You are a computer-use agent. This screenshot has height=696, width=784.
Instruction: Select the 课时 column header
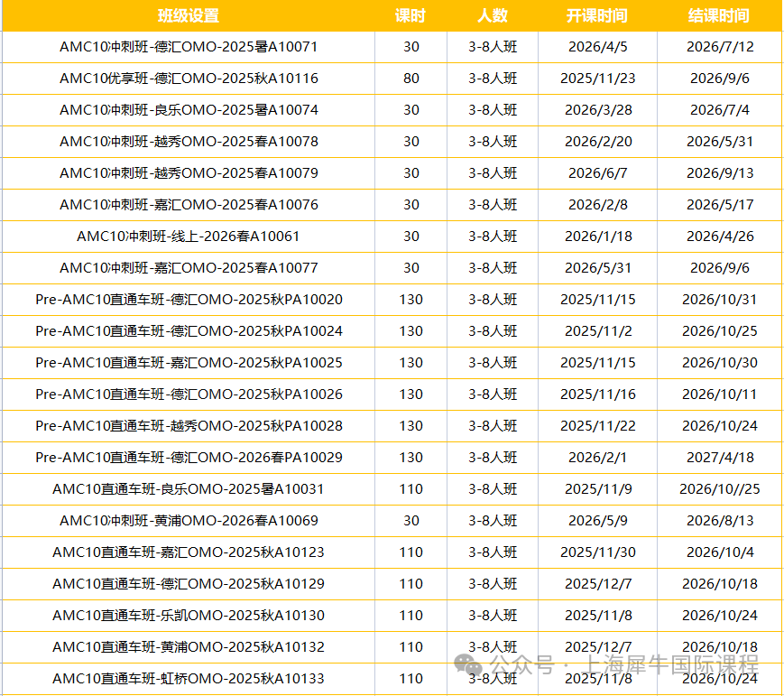tap(410, 15)
